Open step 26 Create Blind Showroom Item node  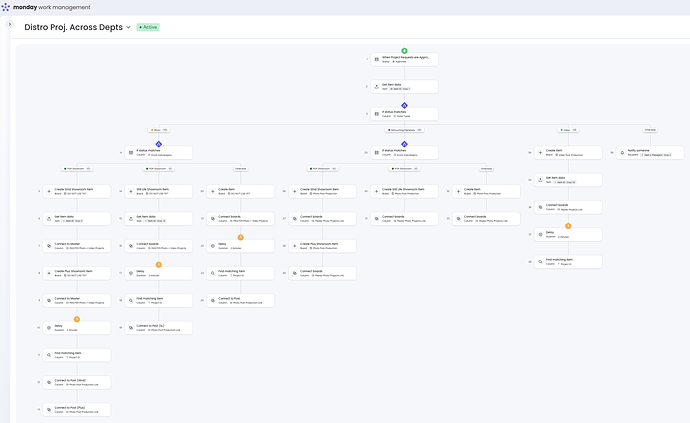(323, 191)
